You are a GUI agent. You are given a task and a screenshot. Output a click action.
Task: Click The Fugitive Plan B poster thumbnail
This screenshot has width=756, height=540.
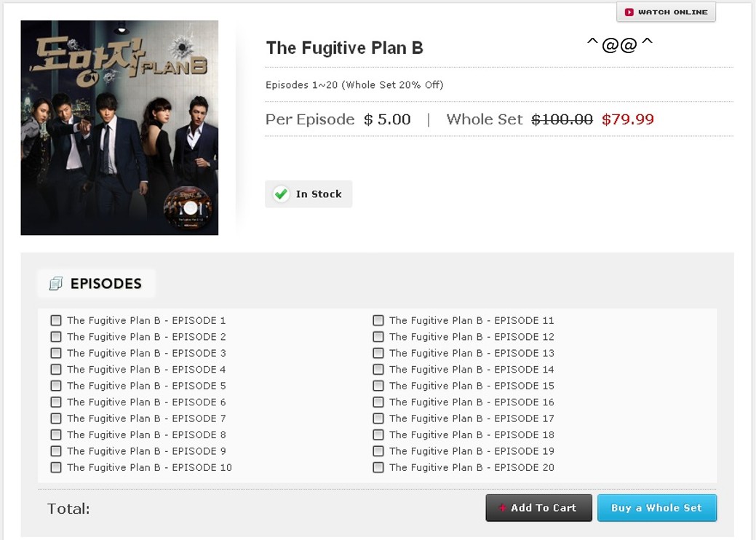(119, 127)
